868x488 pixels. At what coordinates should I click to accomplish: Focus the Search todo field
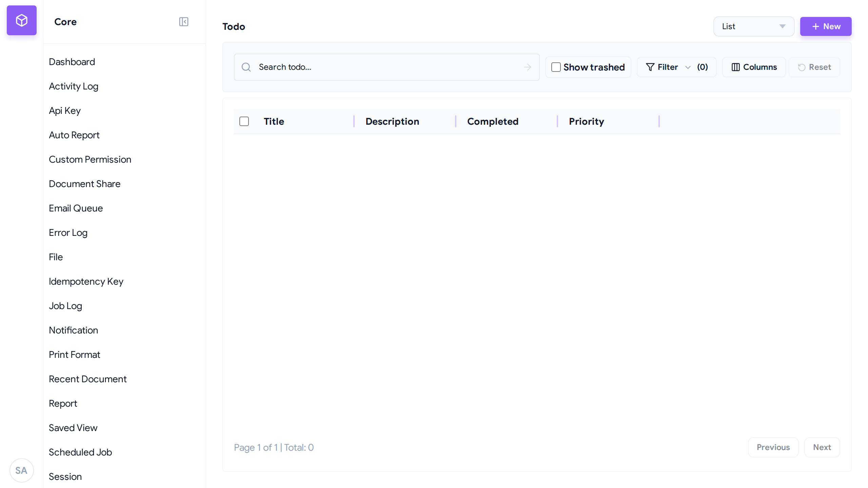pos(387,67)
